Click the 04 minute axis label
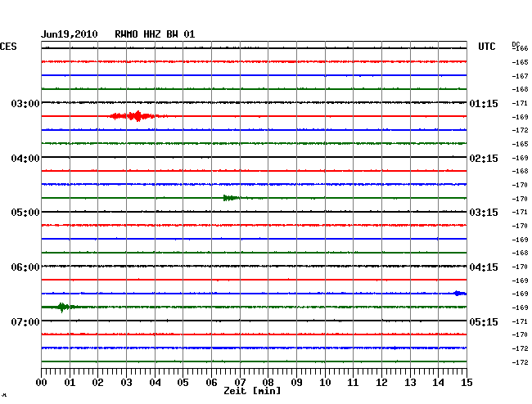The height and width of the screenshot is (404, 532). coord(155,383)
